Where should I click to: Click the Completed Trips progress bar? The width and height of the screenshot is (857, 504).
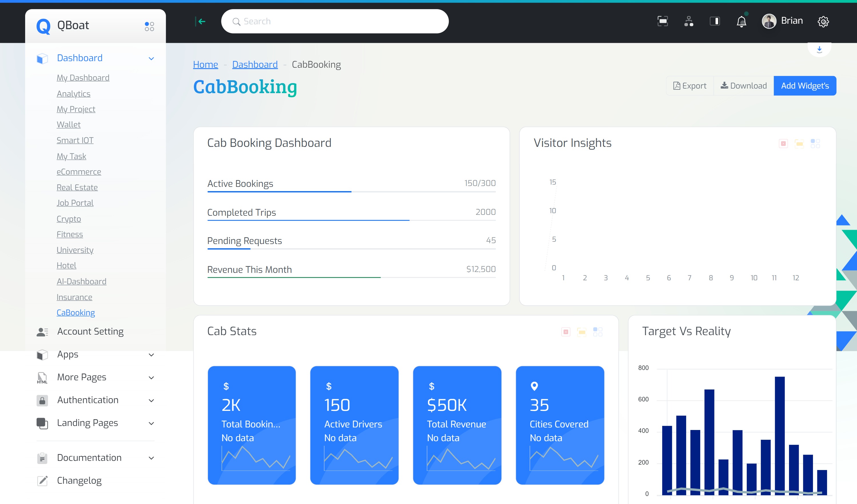351,220
